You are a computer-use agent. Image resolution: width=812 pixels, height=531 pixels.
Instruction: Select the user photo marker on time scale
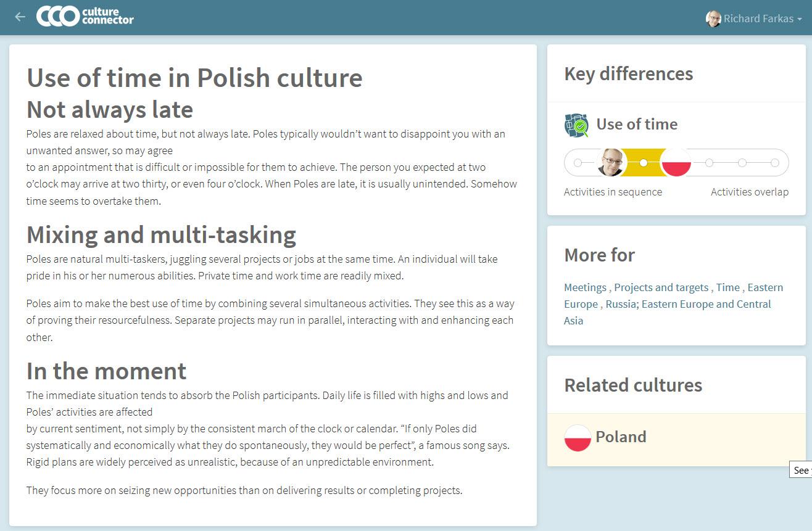[x=612, y=163]
